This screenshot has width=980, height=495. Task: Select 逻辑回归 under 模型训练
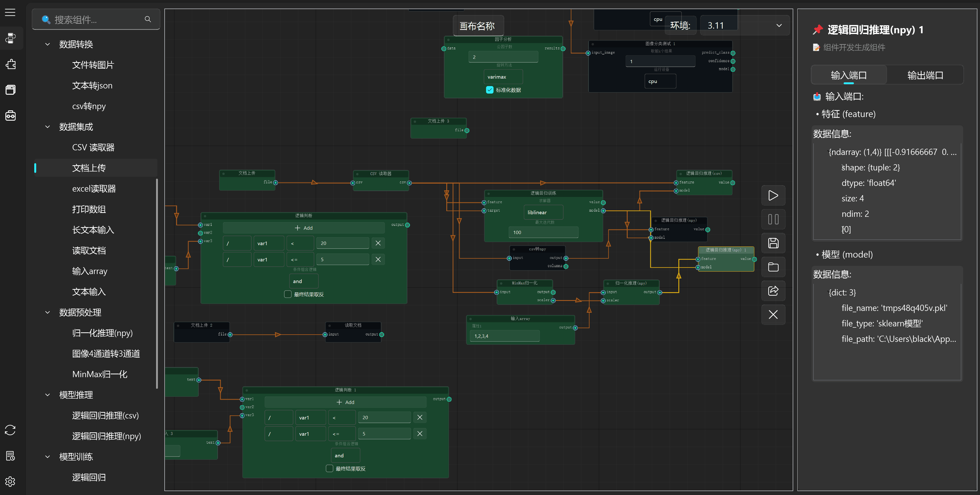96,477
